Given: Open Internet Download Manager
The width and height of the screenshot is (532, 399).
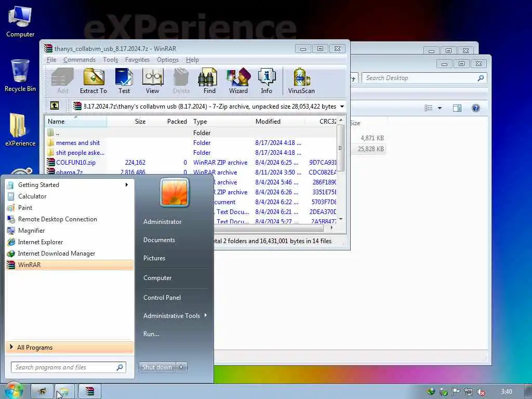Looking at the screenshot, I should click(x=70, y=254).
